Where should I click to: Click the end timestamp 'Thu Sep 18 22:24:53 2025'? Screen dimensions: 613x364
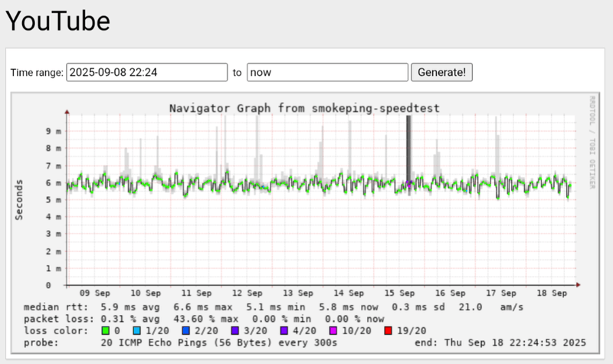(x=515, y=343)
